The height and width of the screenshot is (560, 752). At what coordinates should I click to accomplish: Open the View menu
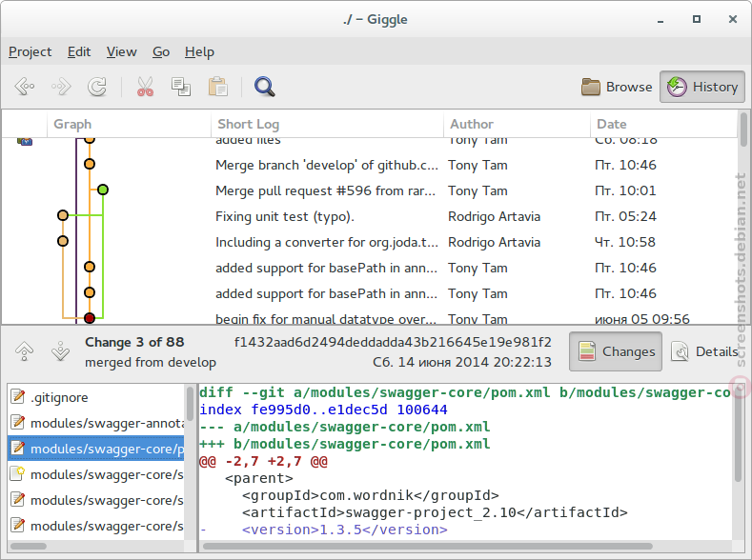click(121, 51)
